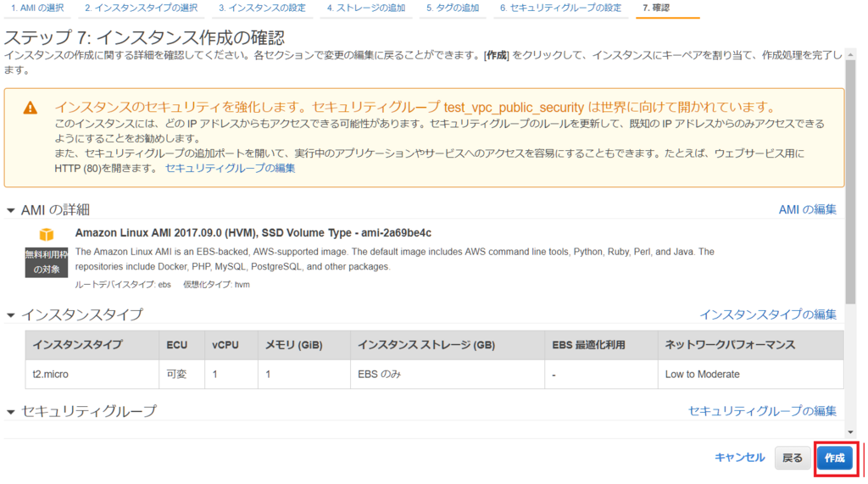The image size is (868, 484).
Task: Click the ステップ 7: インスタンス作成の確認 heading
Action: [144, 37]
